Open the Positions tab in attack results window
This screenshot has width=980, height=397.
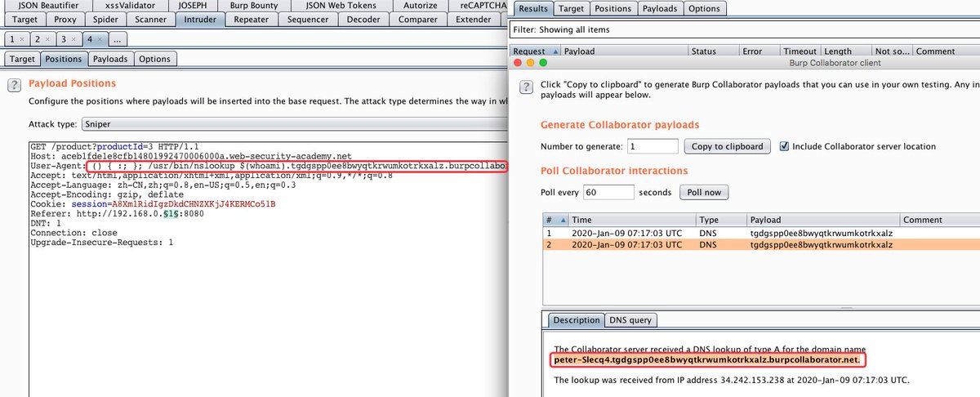[x=612, y=8]
